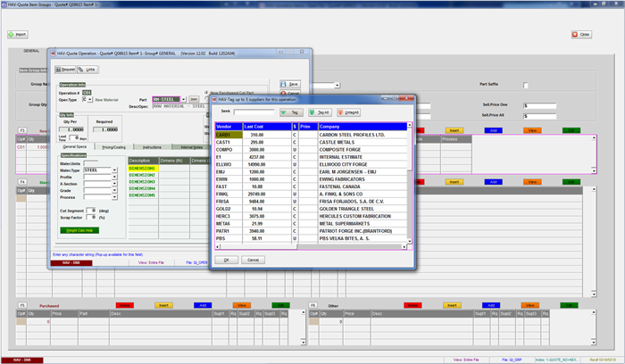Open the Process dropdown in Specifications

pyautogui.click(x=115, y=197)
